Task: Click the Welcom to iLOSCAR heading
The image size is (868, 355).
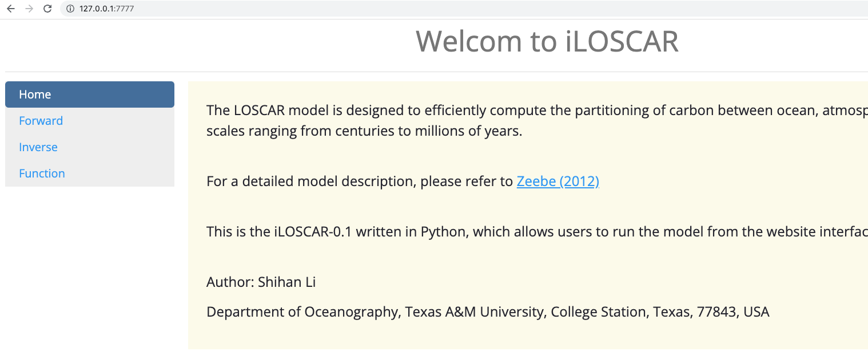Action: [547, 41]
